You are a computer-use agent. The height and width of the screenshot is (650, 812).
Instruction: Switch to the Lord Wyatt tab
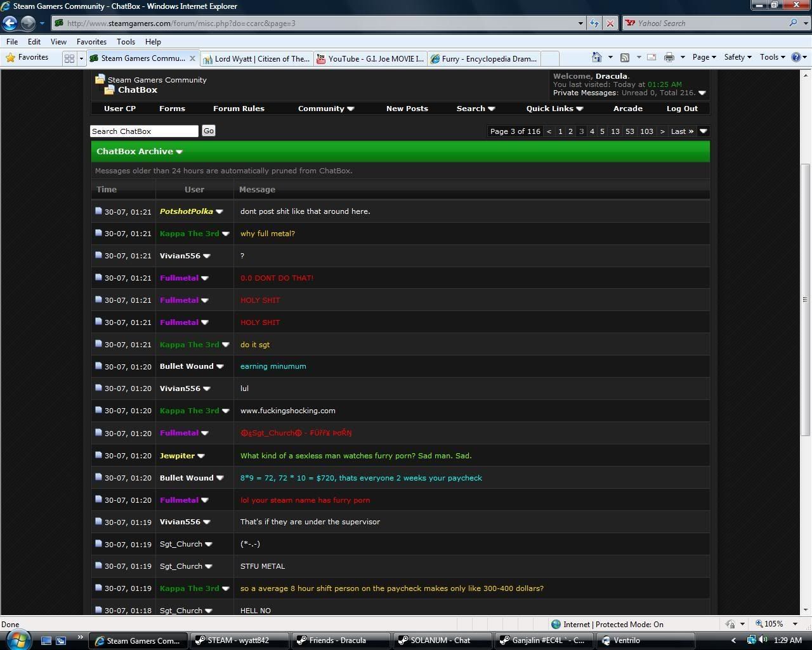256,58
